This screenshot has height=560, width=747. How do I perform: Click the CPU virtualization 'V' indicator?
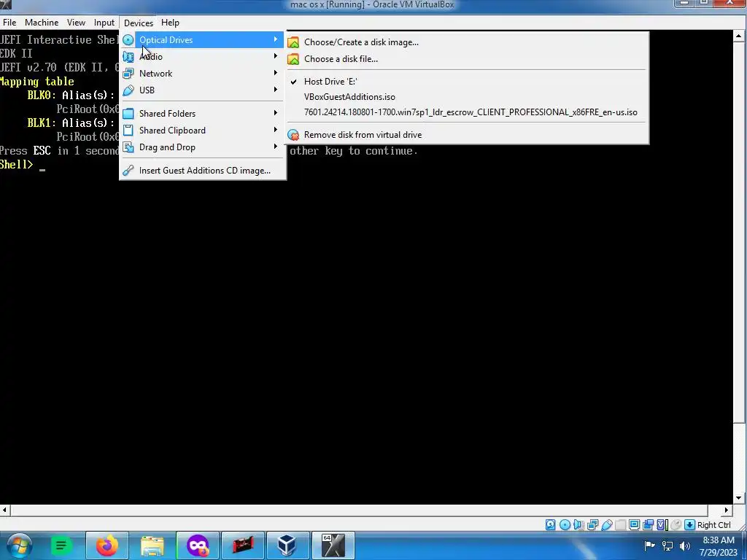point(662,525)
